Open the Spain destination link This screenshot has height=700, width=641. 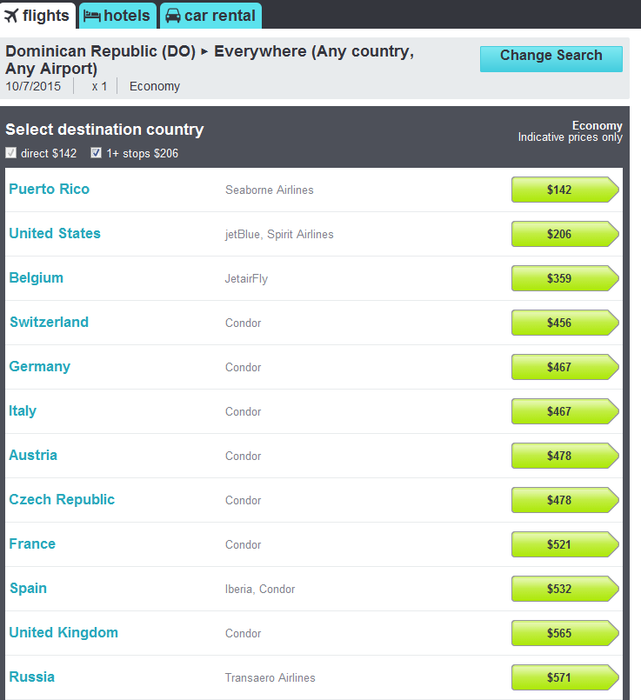(x=28, y=588)
